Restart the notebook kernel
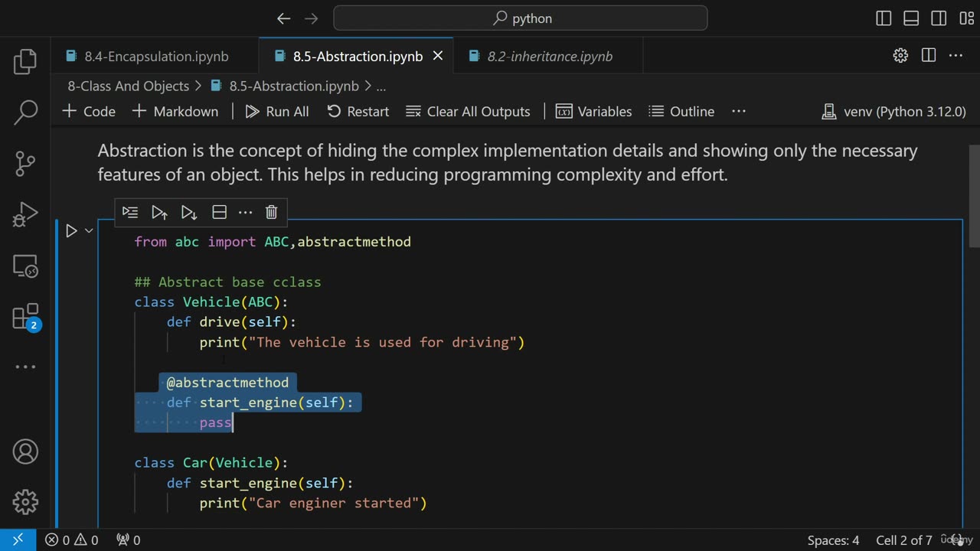Viewport: 980px width, 551px height. 358,111
